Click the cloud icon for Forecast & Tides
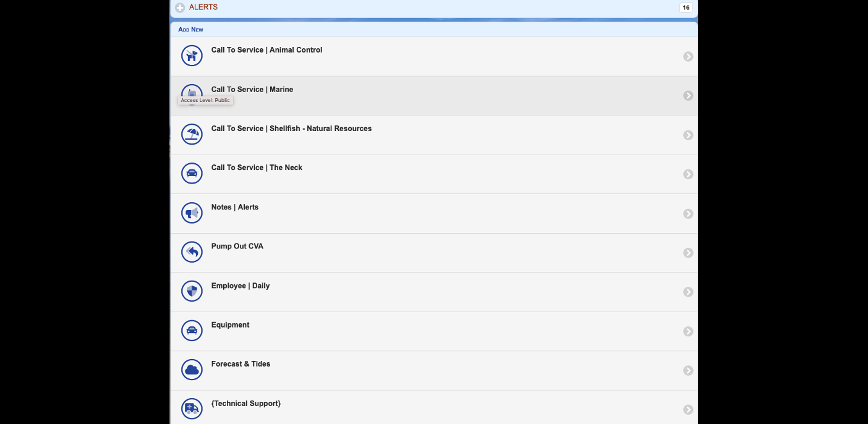Screen dimensions: 868x424 [192, 370]
